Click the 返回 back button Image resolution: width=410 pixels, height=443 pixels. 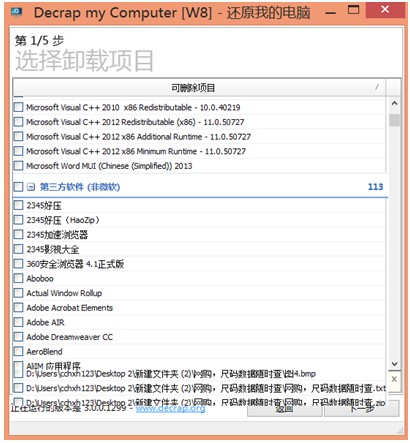[284, 409]
